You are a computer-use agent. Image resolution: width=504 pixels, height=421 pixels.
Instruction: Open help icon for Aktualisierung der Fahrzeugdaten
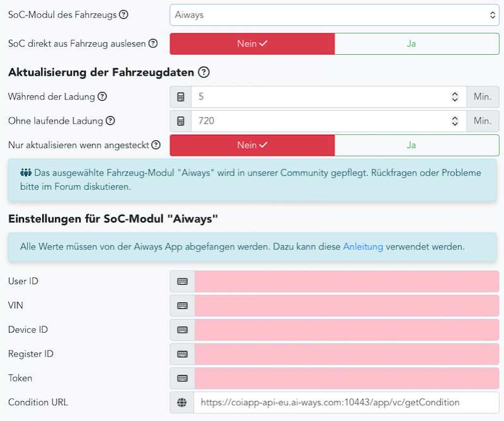203,72
